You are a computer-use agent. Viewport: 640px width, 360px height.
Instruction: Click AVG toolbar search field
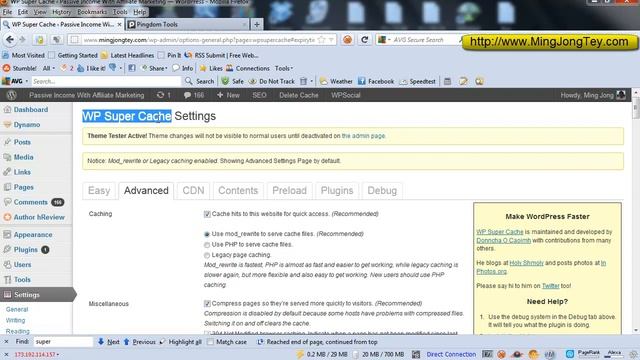[106, 81]
